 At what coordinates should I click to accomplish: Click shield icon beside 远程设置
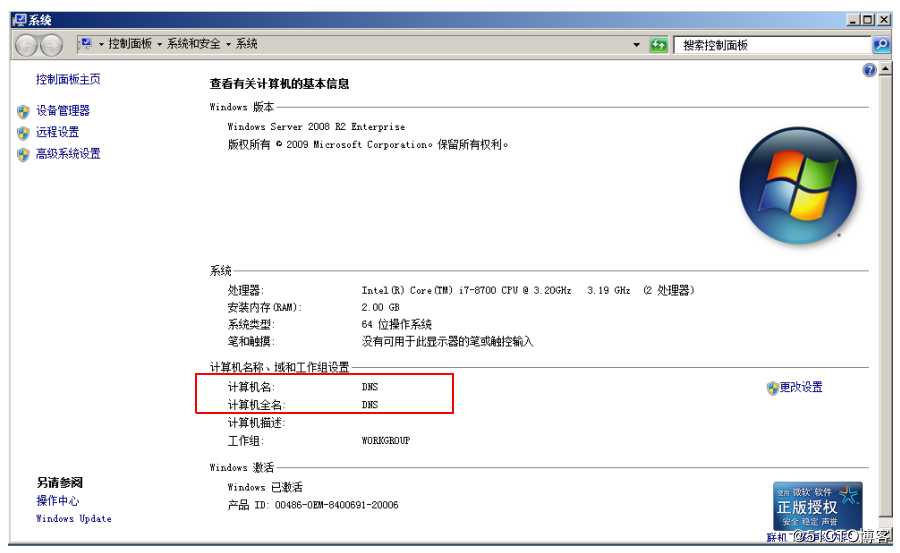23,133
